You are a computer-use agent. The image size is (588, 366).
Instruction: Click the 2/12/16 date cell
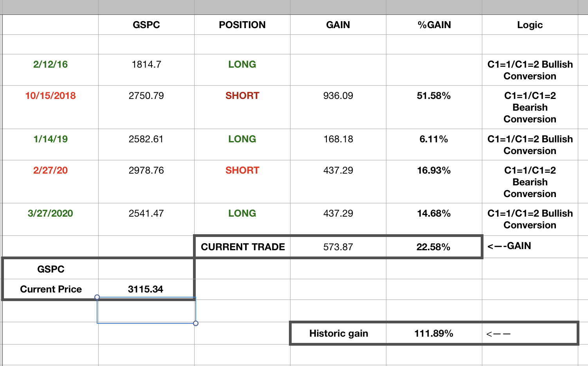tap(51, 65)
